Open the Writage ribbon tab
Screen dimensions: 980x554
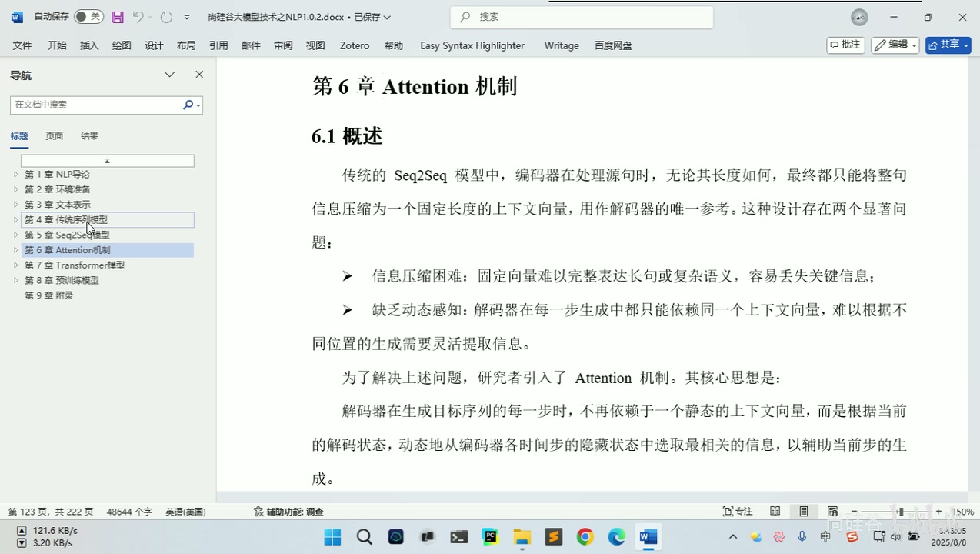click(x=562, y=45)
